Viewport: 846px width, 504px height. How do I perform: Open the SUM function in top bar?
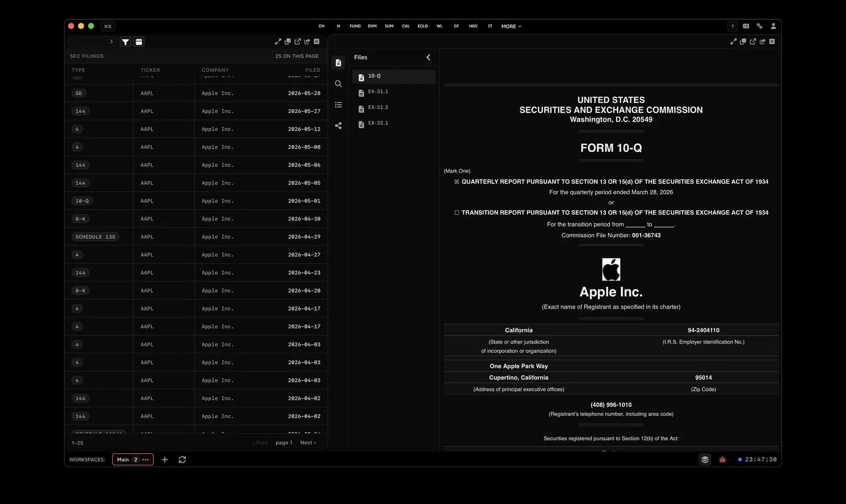389,26
